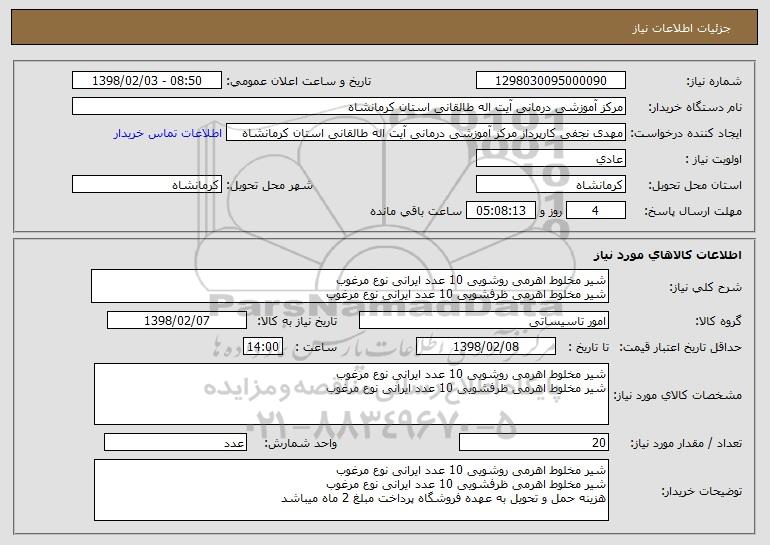Click the شرح کلی نیاز label
The width and height of the screenshot is (770, 545).
(706, 288)
